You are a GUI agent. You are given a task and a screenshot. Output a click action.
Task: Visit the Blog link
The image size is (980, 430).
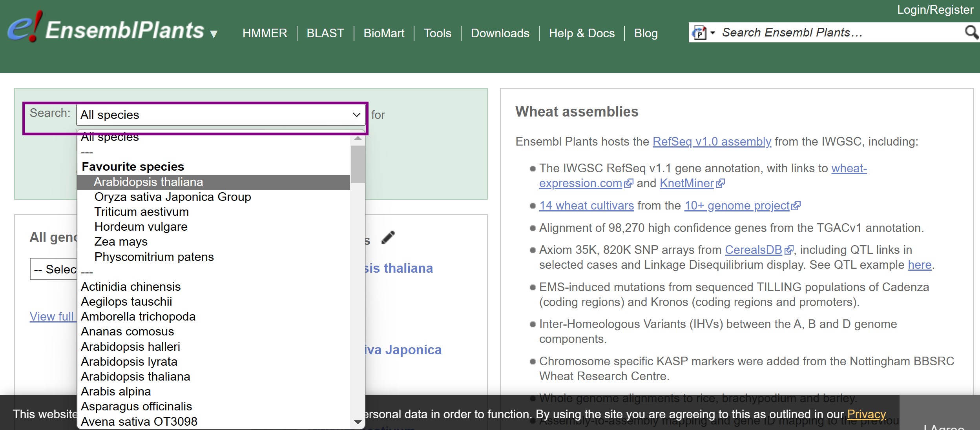646,33
